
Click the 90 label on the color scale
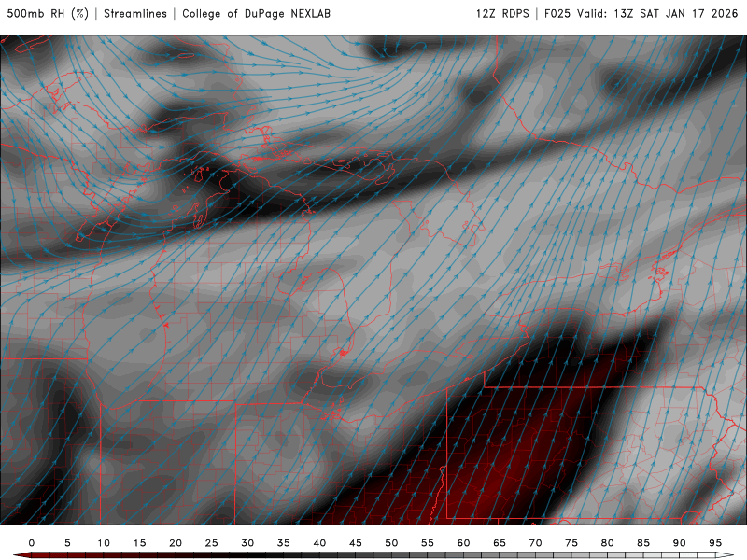point(680,543)
